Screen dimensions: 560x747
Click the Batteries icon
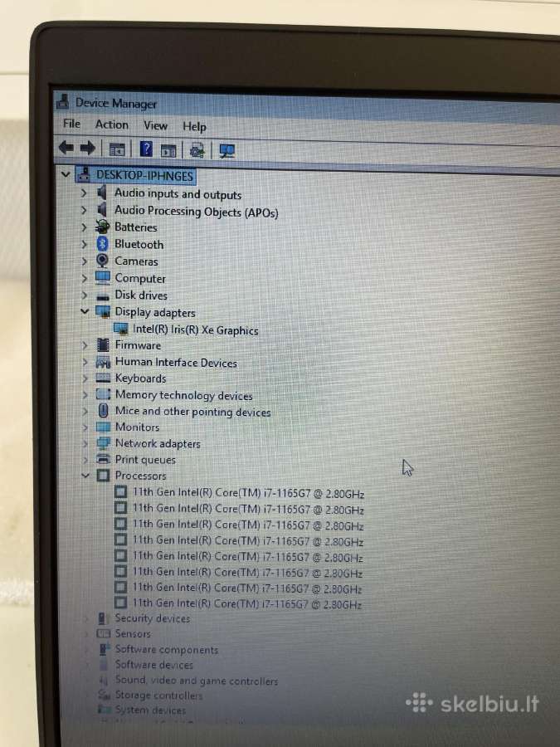[x=102, y=227]
